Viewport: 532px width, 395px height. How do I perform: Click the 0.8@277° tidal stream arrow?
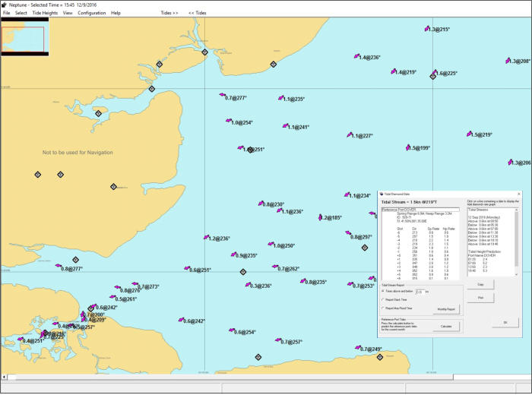pyautogui.click(x=58, y=268)
